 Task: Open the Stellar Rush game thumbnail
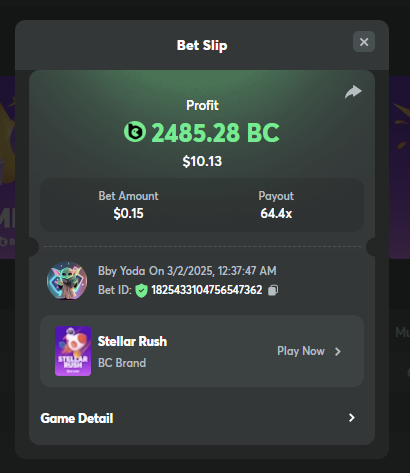click(73, 351)
